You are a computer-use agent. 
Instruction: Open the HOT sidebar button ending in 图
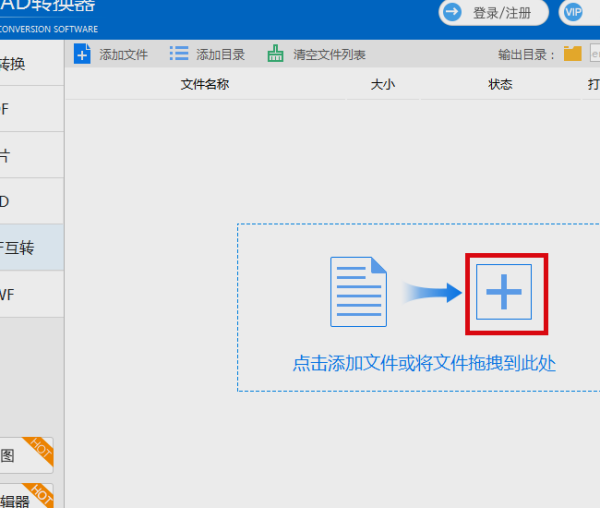pos(26,455)
